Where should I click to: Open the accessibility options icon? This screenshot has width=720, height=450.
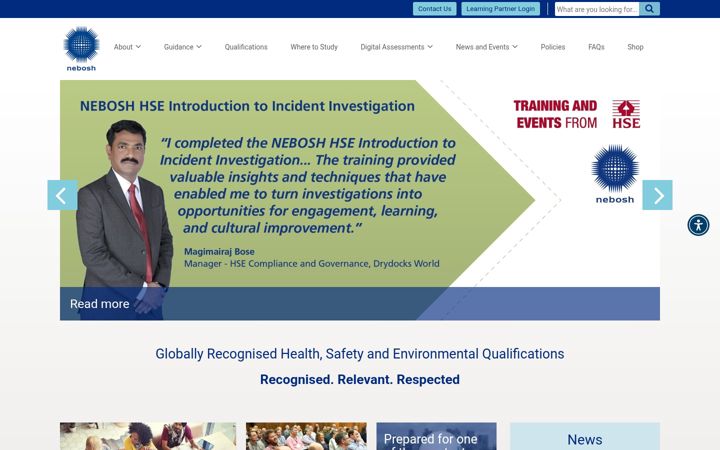[698, 225]
